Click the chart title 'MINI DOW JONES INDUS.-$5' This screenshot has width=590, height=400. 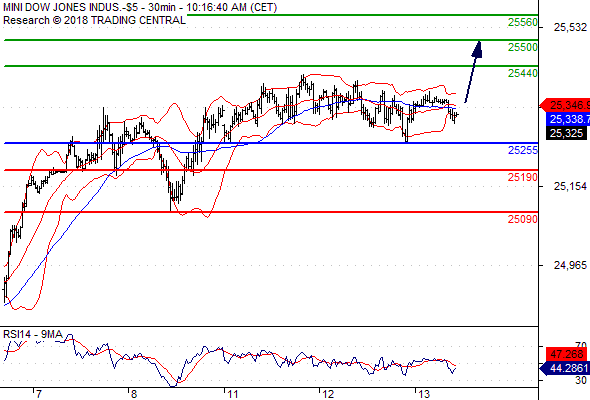pyautogui.click(x=70, y=7)
